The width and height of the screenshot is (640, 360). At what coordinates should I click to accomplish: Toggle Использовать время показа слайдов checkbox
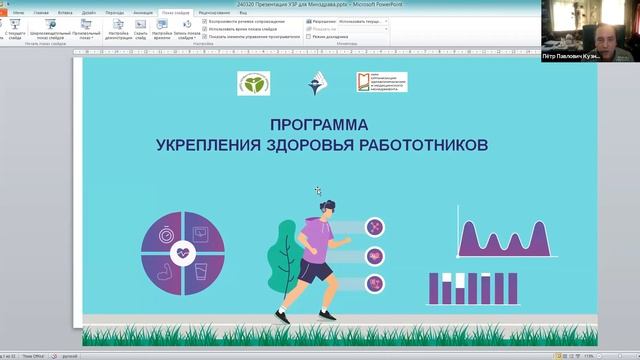204,29
